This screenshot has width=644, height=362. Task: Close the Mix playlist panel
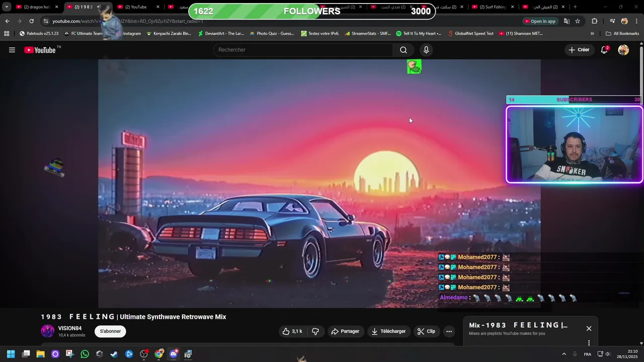point(589,328)
